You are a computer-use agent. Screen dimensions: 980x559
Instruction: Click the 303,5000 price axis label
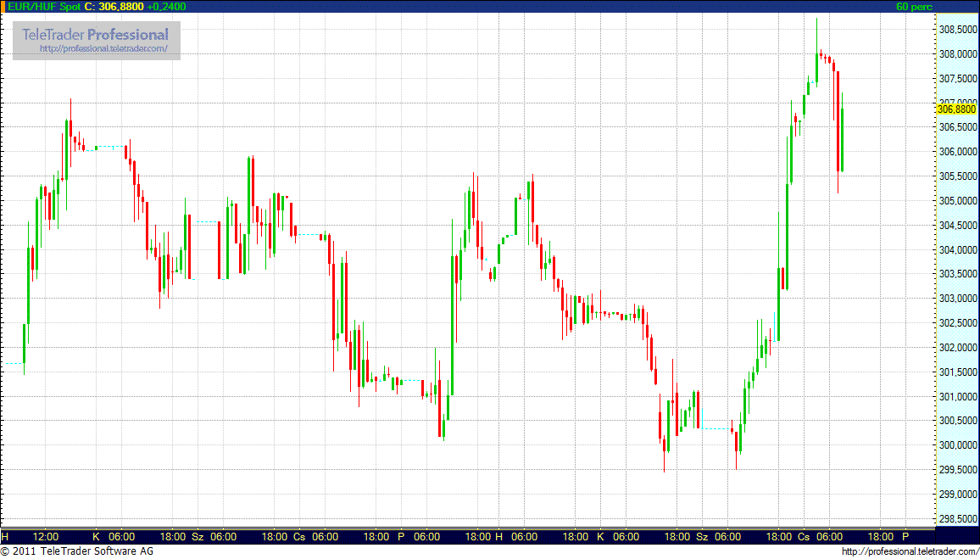958,274
